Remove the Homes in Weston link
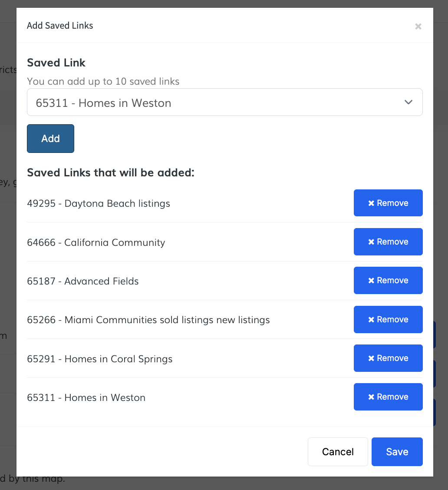The width and height of the screenshot is (448, 490). tap(388, 397)
